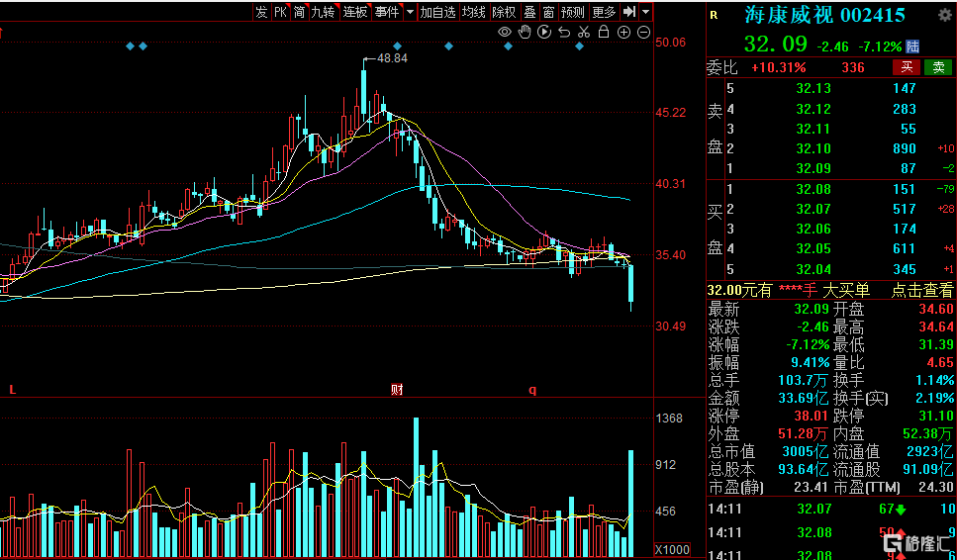Click the last blue diamond event marker below scissors
This screenshot has height=560, width=957.
pos(579,46)
